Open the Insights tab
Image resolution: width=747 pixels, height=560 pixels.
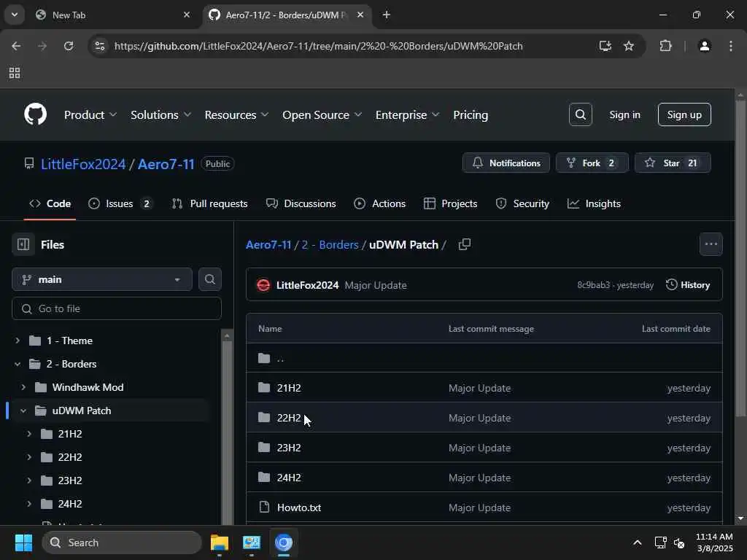(594, 203)
